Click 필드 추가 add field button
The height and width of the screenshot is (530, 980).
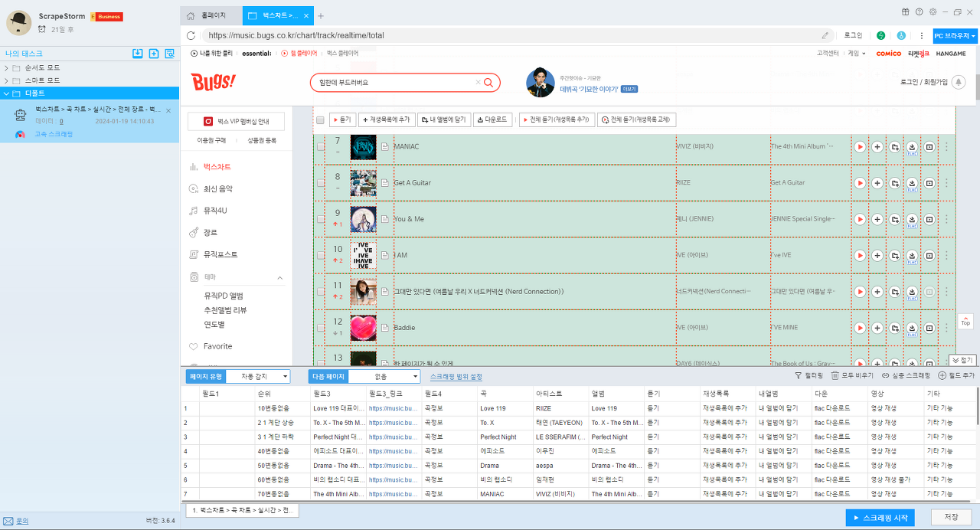956,376
